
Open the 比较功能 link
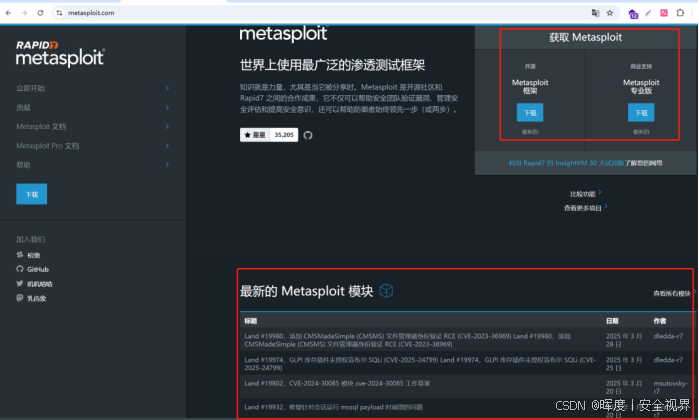point(585,194)
